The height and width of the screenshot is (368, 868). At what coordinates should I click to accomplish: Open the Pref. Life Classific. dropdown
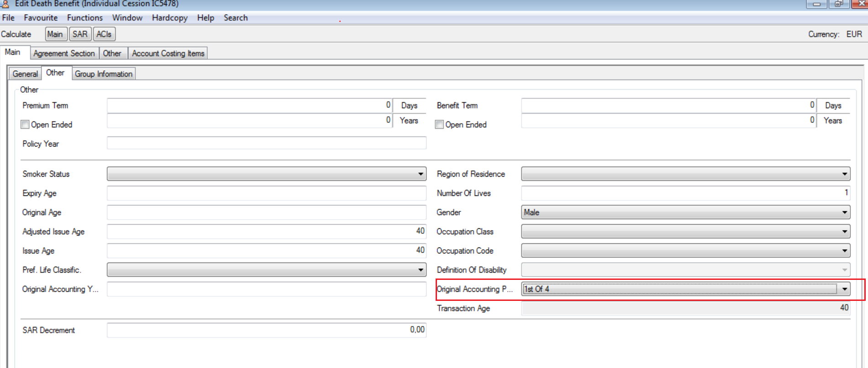421,270
